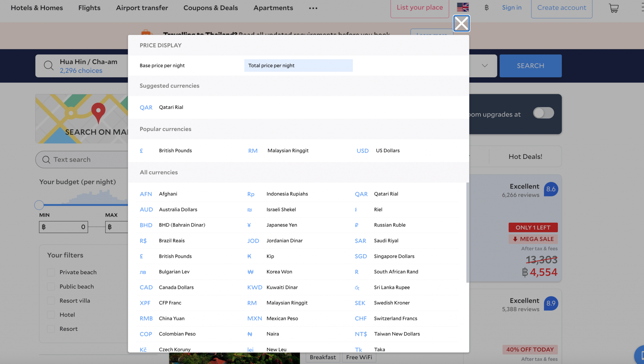Click the 8.6 review score badge
This screenshot has width=644, height=364.
click(551, 189)
